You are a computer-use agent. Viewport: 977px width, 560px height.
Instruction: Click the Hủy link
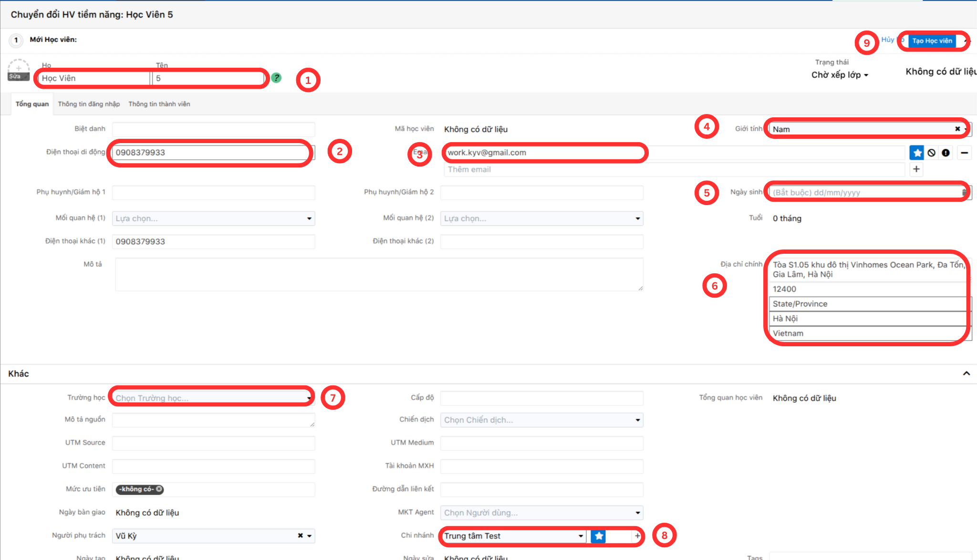click(887, 40)
